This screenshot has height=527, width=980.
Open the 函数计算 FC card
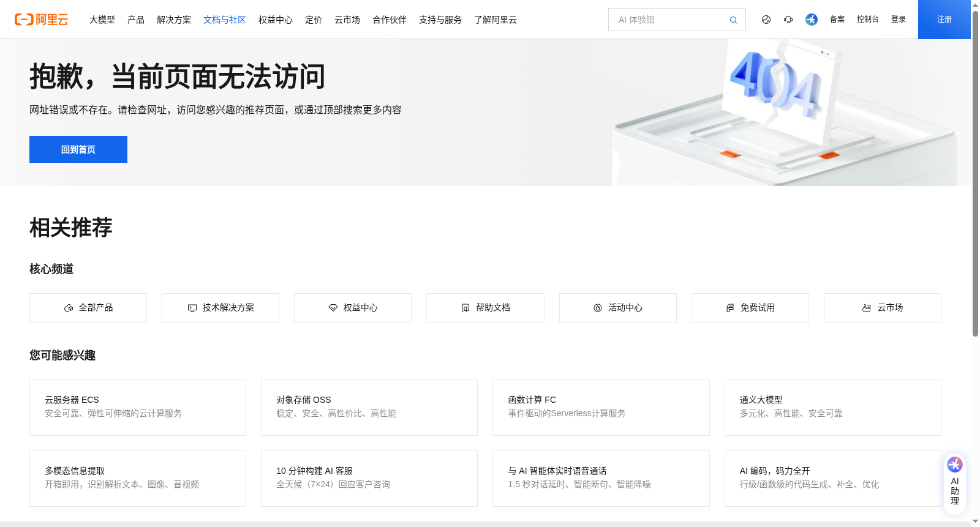pyautogui.click(x=601, y=408)
